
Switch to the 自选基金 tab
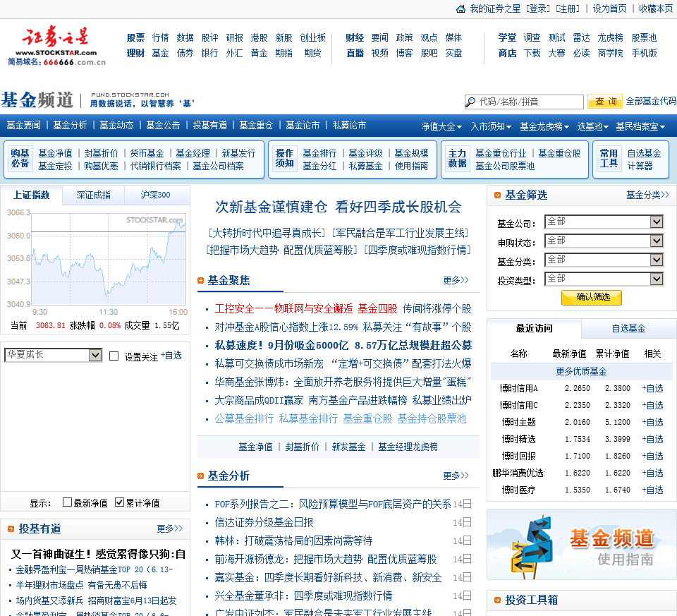(x=628, y=329)
